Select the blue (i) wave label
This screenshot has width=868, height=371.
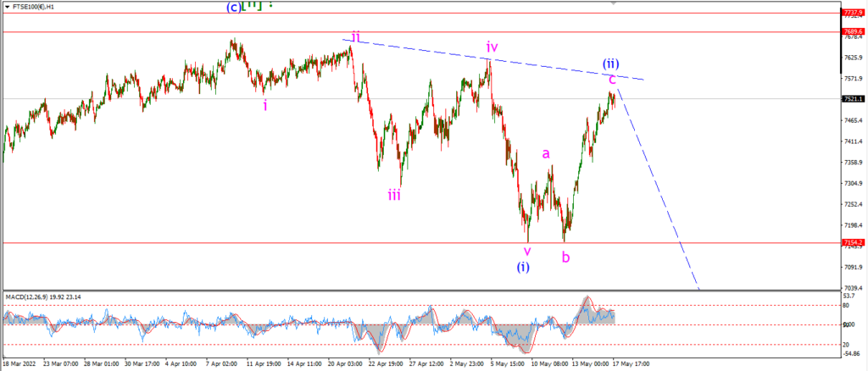click(523, 267)
